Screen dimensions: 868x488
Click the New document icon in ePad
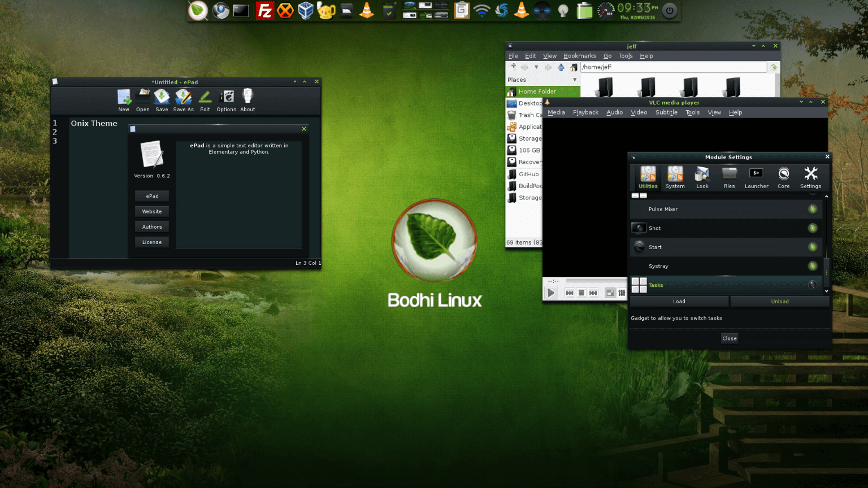point(124,97)
